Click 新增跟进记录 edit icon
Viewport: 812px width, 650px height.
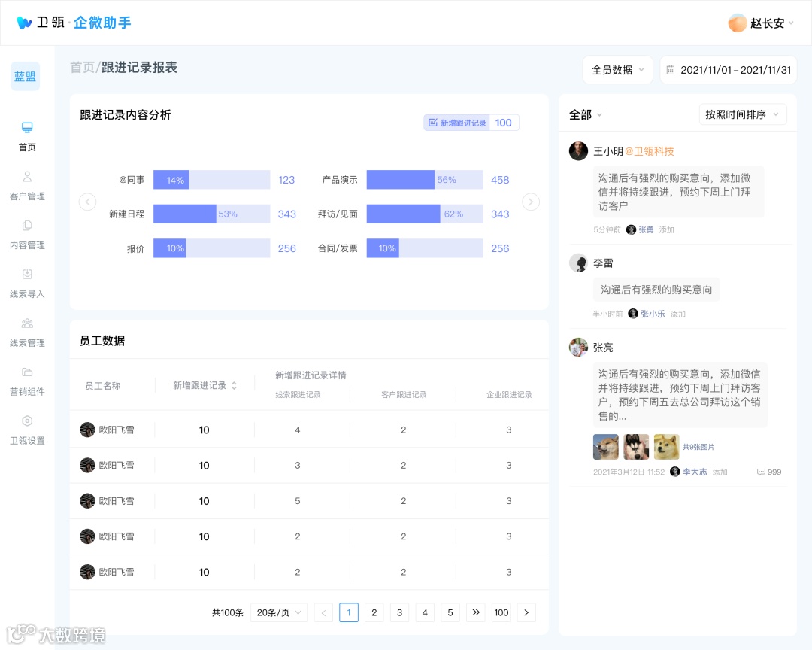coord(433,123)
